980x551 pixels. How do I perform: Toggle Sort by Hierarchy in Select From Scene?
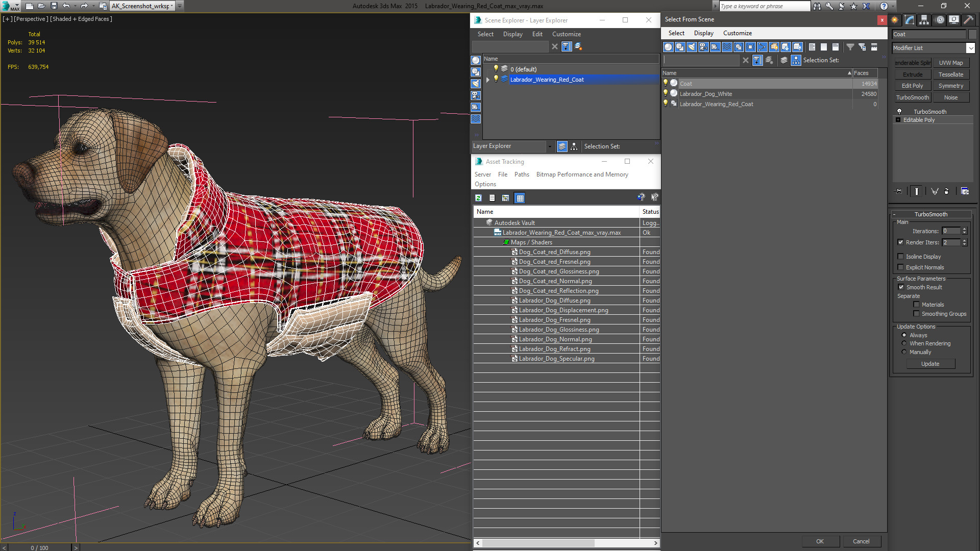pyautogui.click(x=796, y=60)
